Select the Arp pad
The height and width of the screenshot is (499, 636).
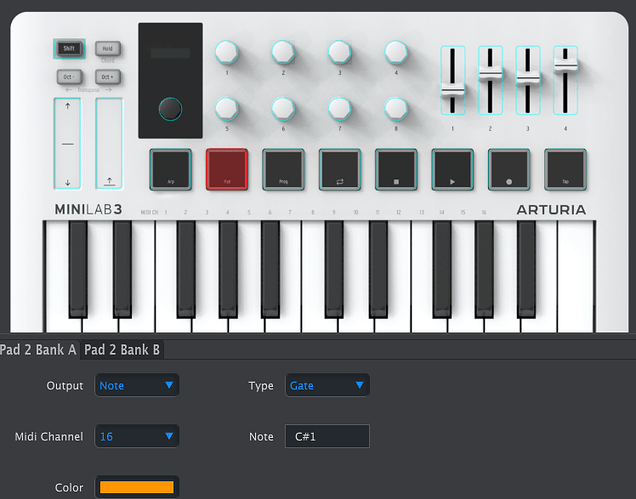point(170,170)
